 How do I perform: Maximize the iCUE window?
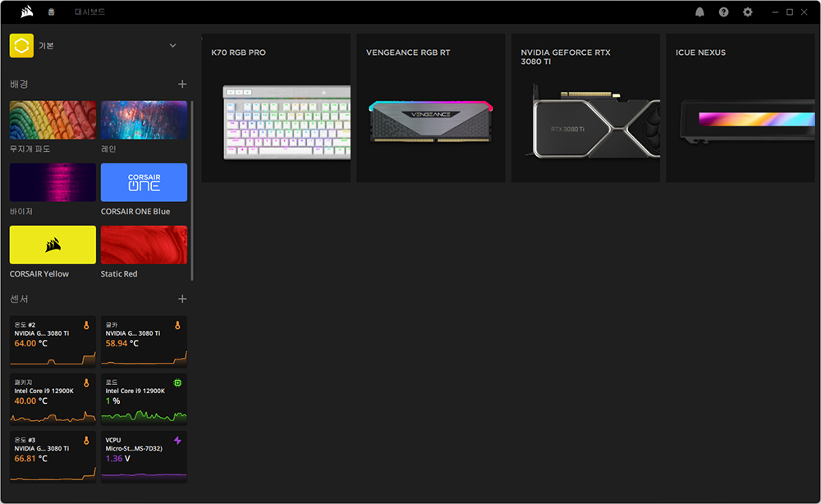[x=790, y=12]
